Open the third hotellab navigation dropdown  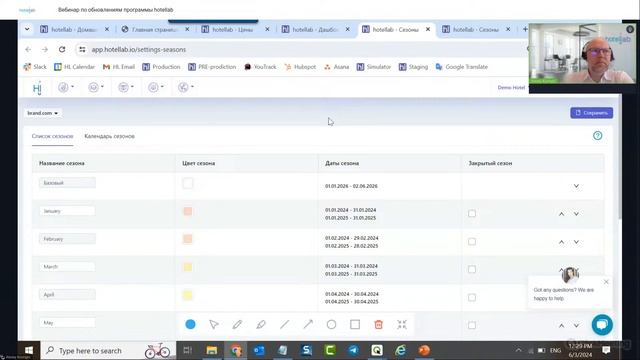(x=126, y=87)
